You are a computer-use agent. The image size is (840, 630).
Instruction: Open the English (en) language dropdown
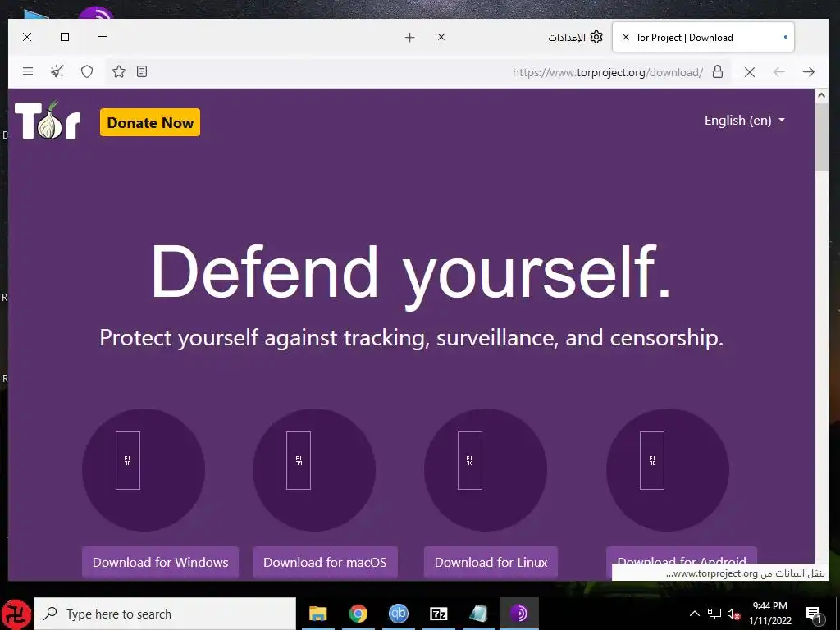point(745,121)
